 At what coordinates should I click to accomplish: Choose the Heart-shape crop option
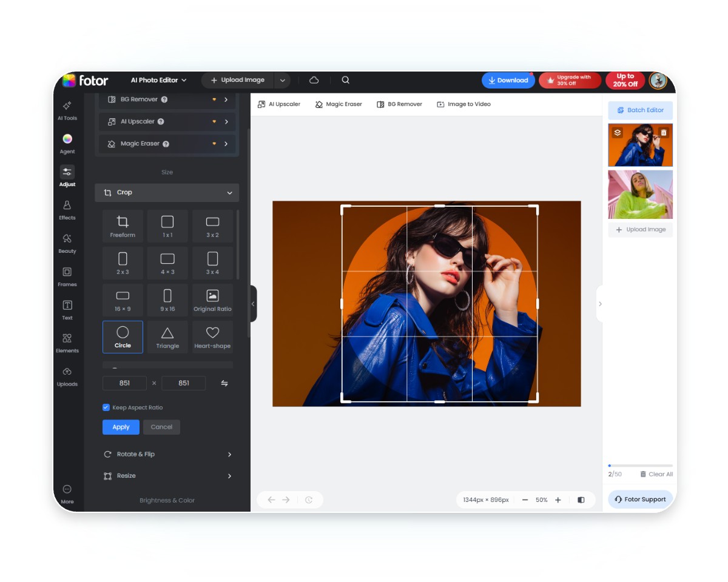click(x=212, y=336)
